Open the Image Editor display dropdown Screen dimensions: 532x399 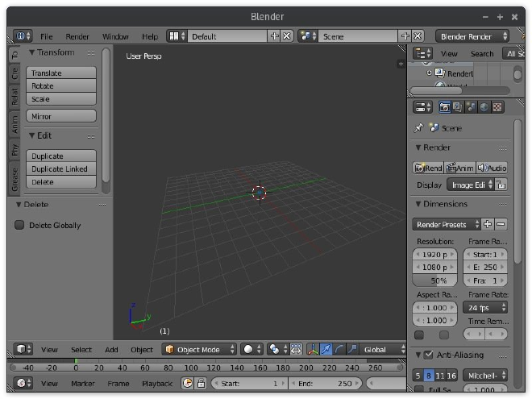tap(470, 185)
